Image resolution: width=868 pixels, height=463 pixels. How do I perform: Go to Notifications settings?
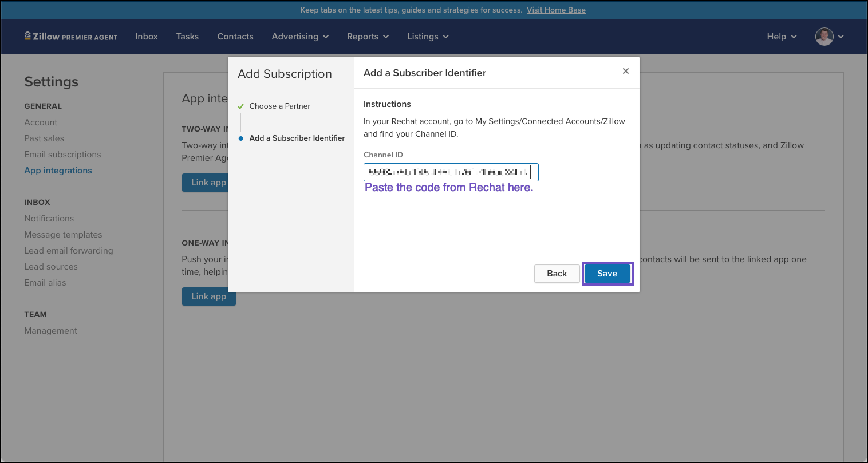[x=49, y=219]
